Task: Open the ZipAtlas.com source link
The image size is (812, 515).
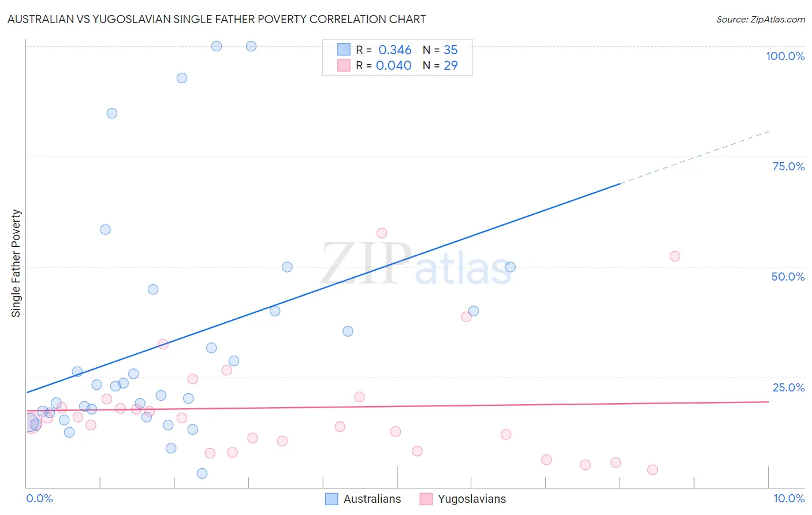Action: (x=761, y=19)
